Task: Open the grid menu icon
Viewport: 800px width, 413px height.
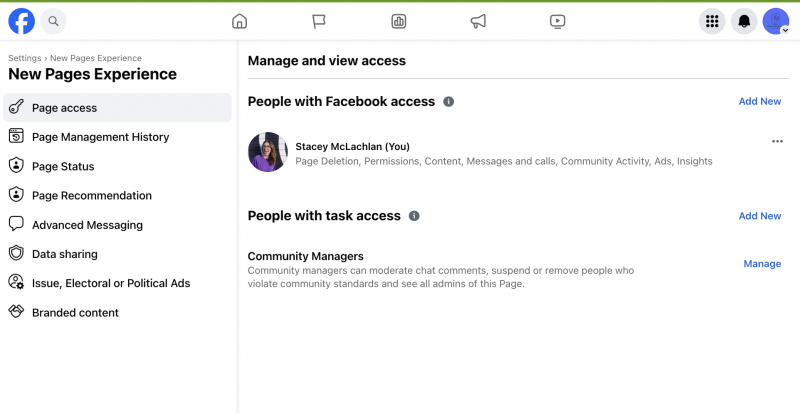Action: tap(712, 21)
